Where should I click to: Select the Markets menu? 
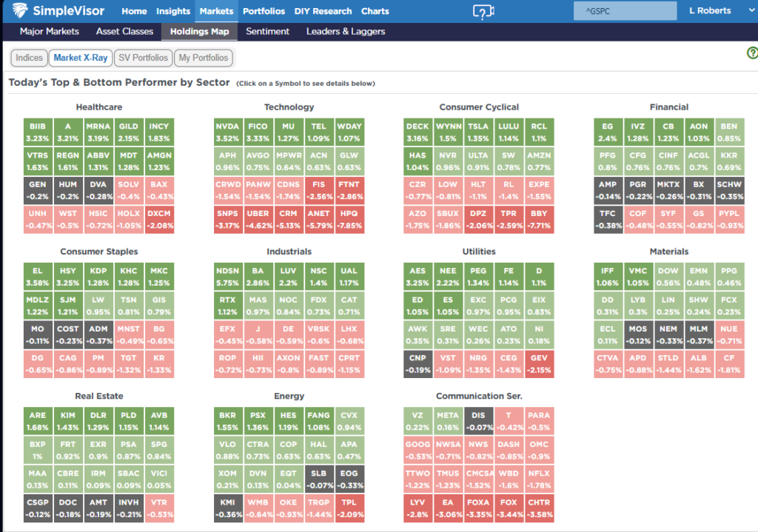point(216,11)
